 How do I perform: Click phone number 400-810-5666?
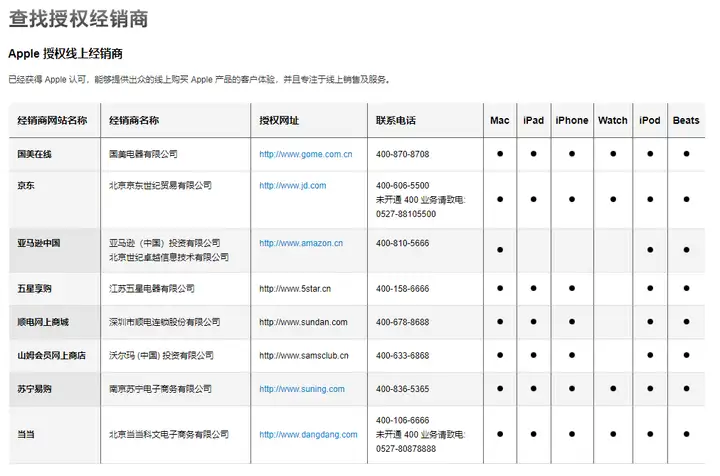coord(402,243)
